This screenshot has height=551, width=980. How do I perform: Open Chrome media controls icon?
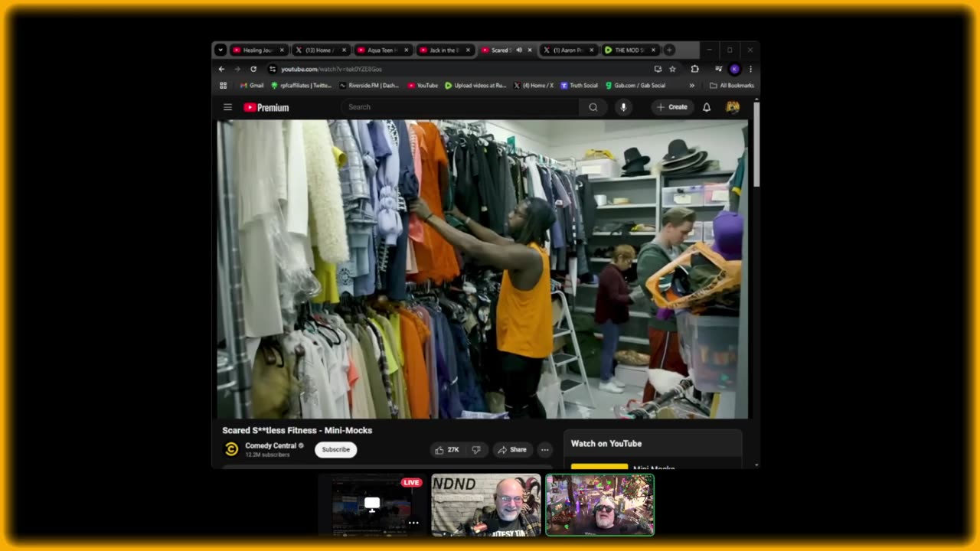(x=719, y=69)
